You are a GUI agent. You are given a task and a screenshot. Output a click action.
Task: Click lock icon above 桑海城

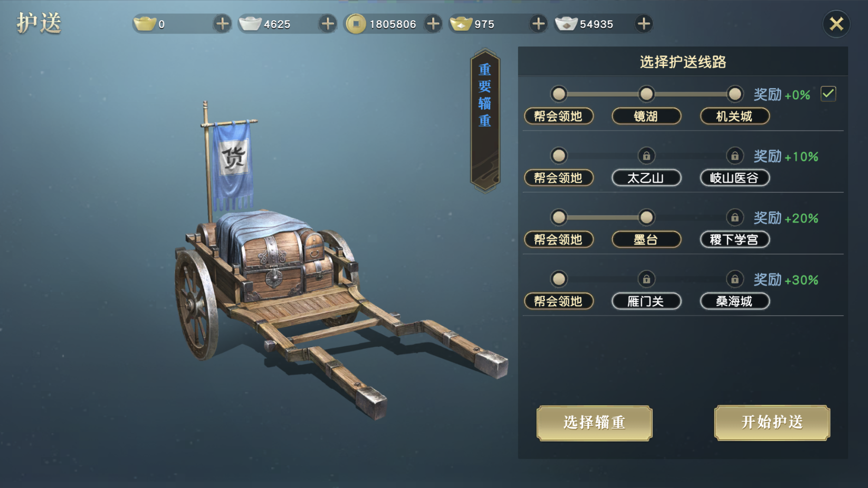735,279
